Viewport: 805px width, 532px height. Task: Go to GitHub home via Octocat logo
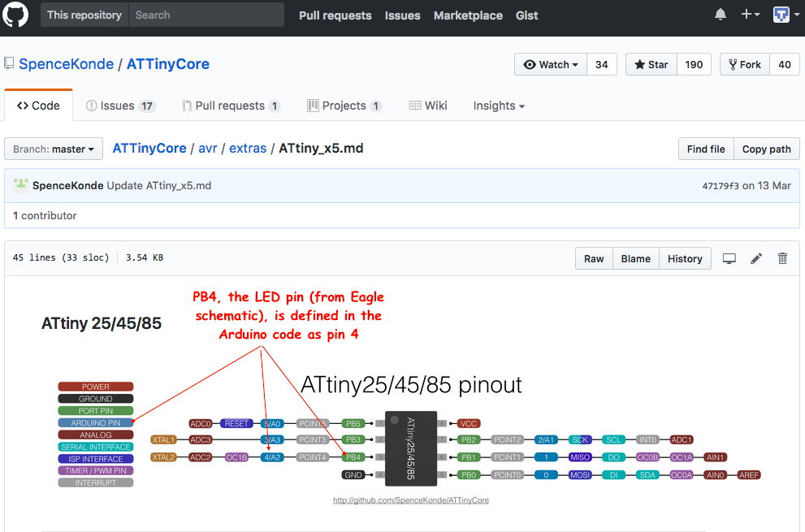(x=15, y=15)
